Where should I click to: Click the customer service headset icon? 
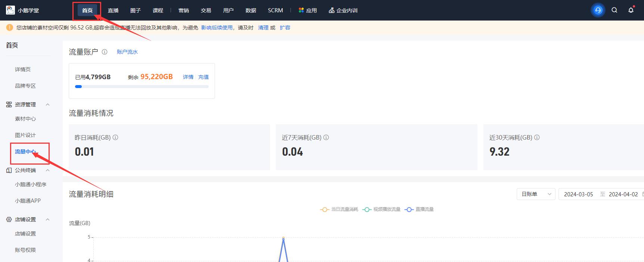(598, 10)
